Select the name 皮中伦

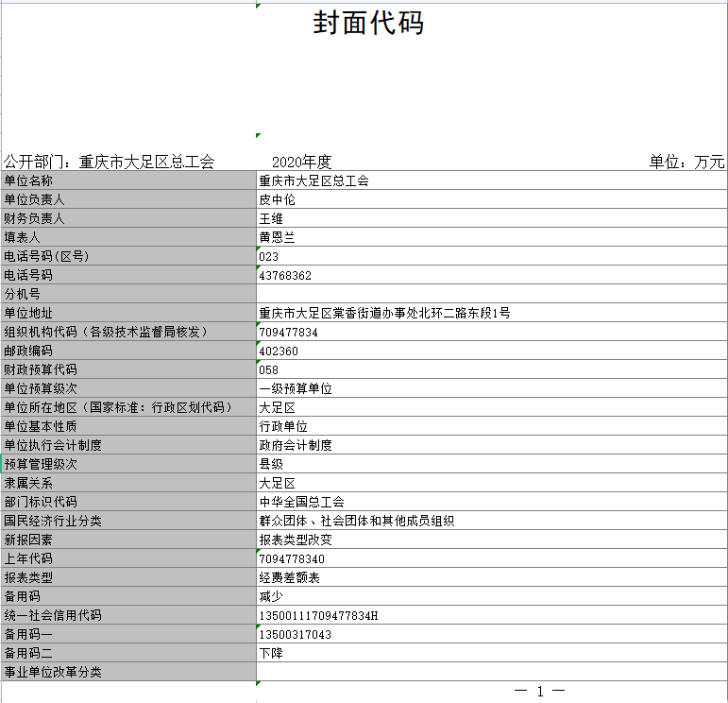(x=278, y=199)
